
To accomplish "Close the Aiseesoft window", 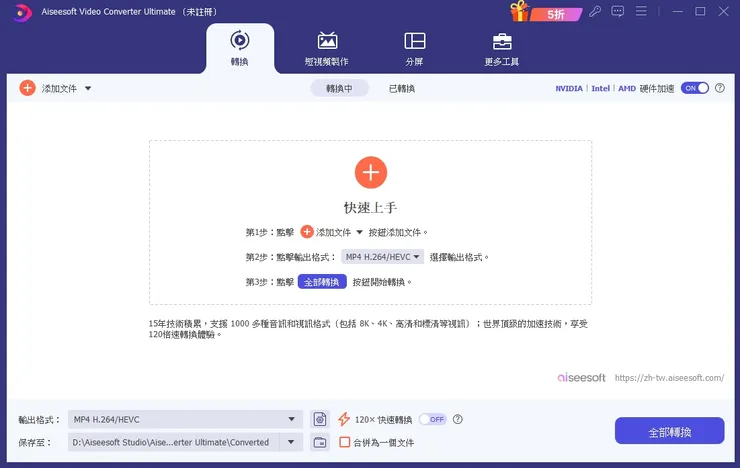I will [x=723, y=11].
